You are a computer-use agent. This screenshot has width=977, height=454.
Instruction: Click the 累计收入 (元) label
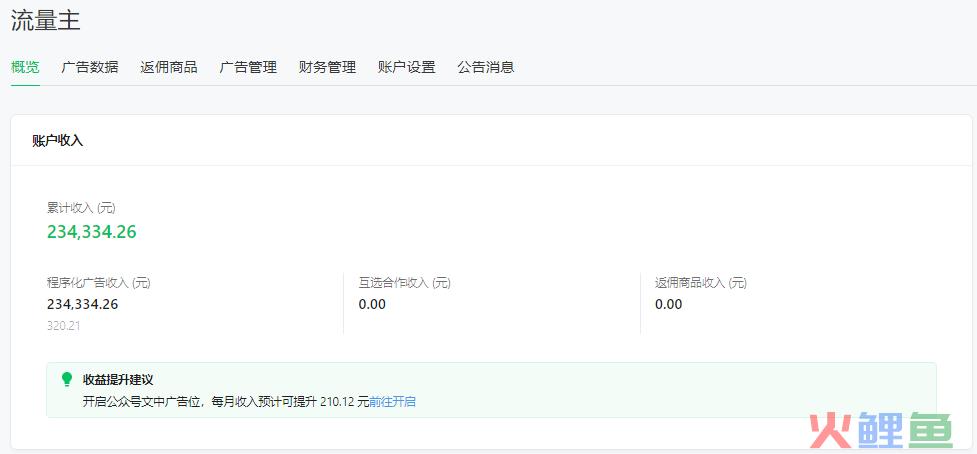coord(81,208)
